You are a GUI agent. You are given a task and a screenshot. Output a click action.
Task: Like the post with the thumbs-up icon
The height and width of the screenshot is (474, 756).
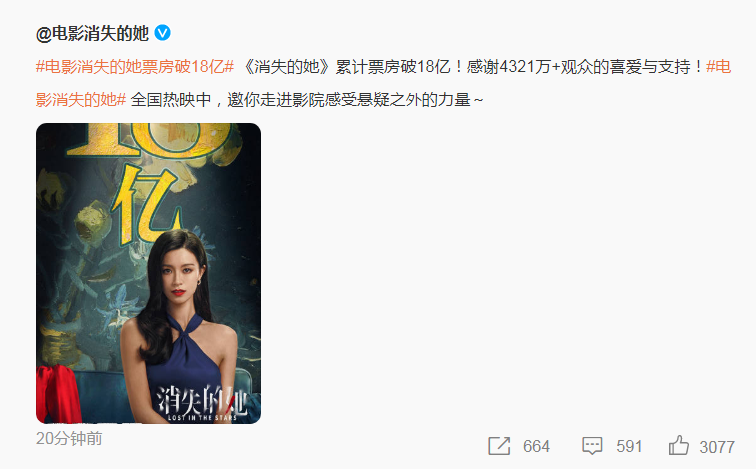[x=678, y=446]
